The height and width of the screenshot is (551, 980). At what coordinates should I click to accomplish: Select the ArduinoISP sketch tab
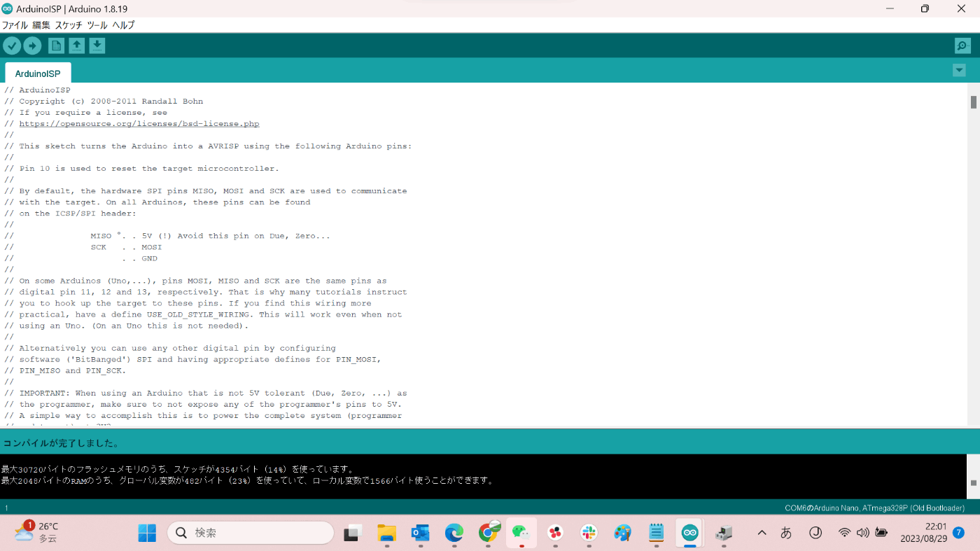[x=38, y=74]
